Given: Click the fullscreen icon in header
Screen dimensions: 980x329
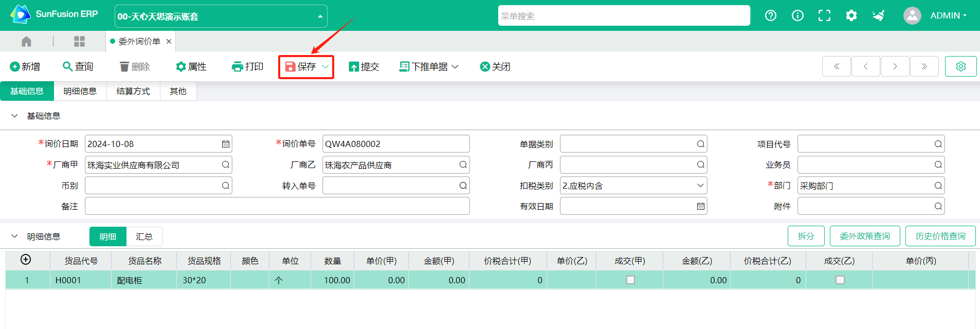Looking at the screenshot, I should pyautogui.click(x=824, y=15).
